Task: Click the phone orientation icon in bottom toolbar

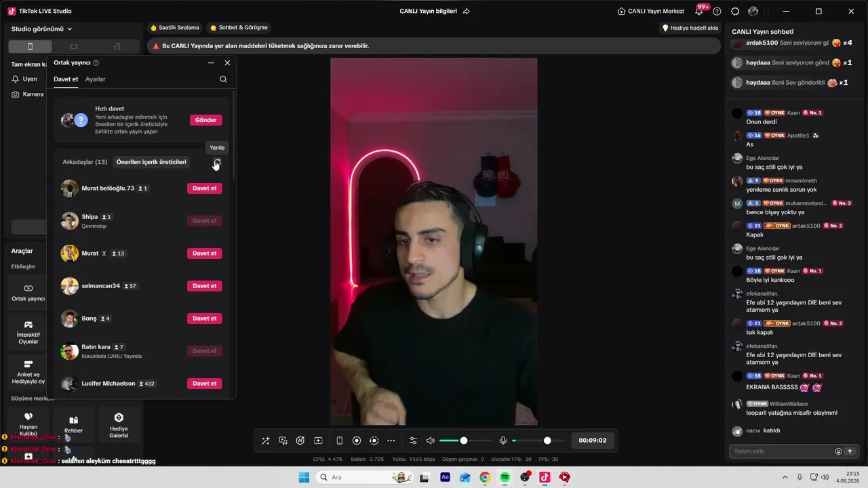Action: point(340,441)
